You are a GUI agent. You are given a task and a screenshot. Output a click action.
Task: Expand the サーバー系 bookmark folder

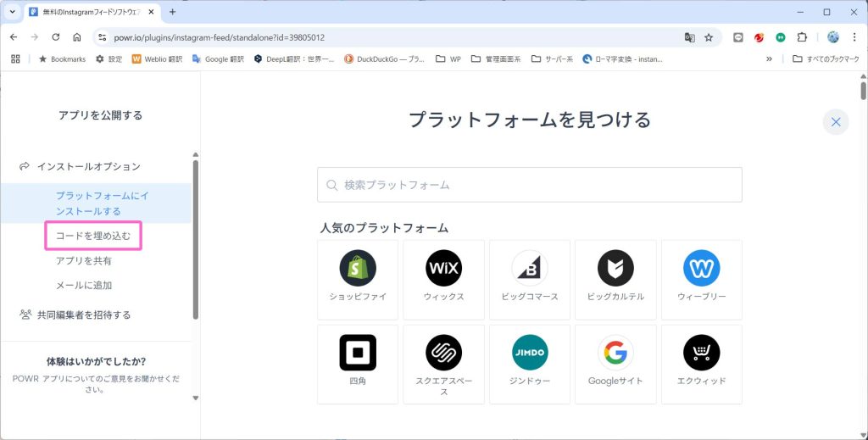click(x=552, y=58)
